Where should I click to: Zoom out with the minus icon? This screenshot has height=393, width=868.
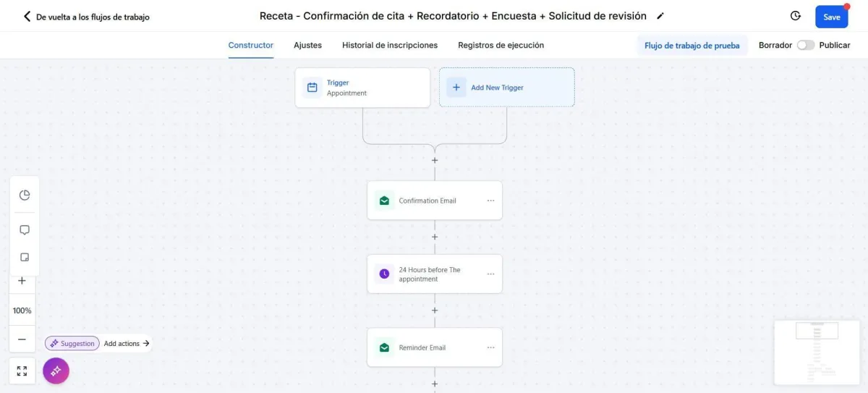point(22,339)
